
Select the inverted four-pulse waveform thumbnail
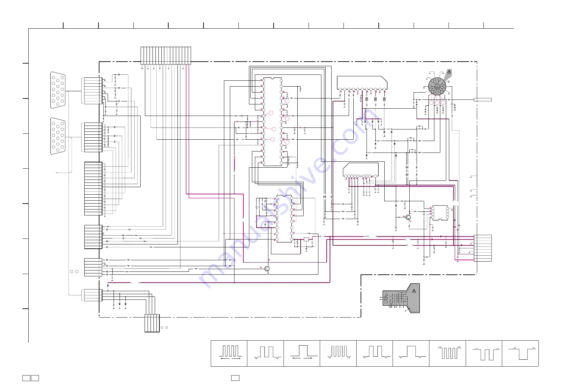(x=448, y=353)
